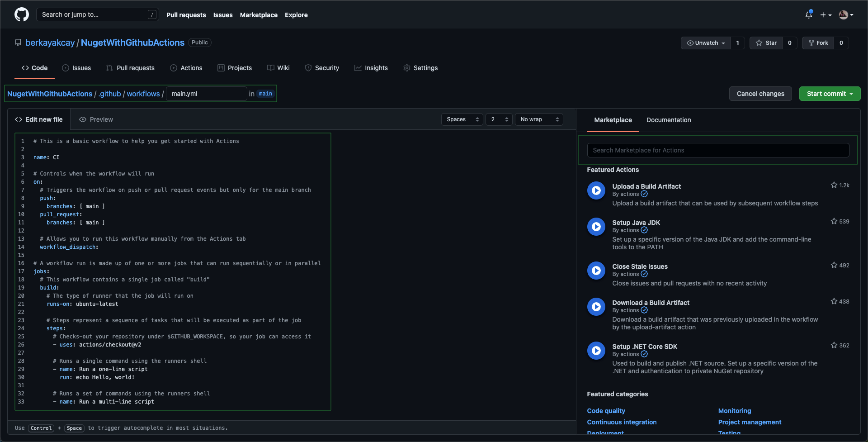The width and height of the screenshot is (868, 442).
Task: Click the GitHub Octocat logo
Action: click(22, 14)
